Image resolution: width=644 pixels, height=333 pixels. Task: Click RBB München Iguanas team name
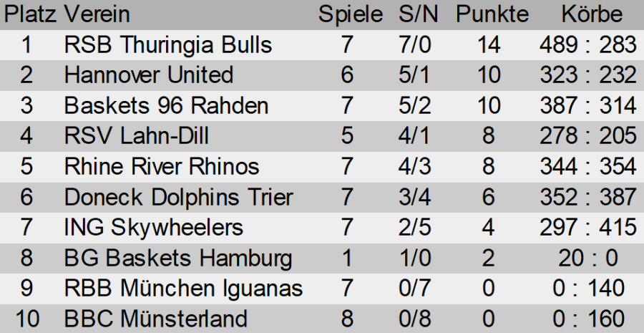click(183, 289)
